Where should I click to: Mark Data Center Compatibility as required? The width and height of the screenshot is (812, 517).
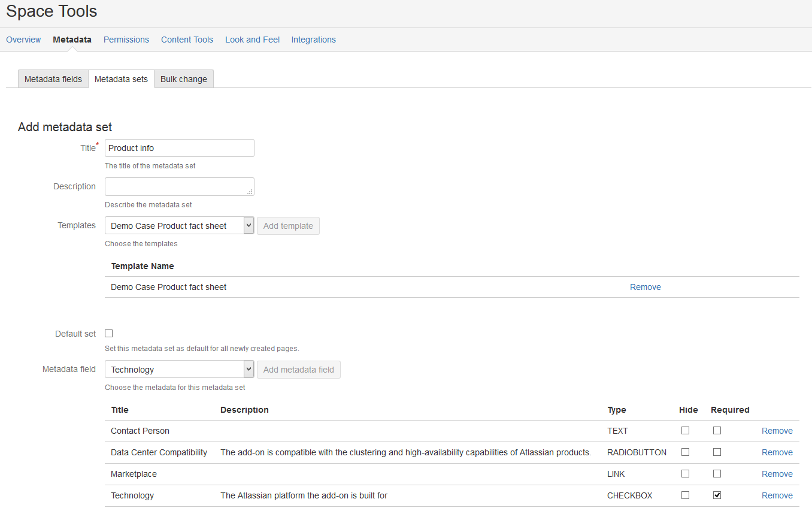click(x=717, y=452)
